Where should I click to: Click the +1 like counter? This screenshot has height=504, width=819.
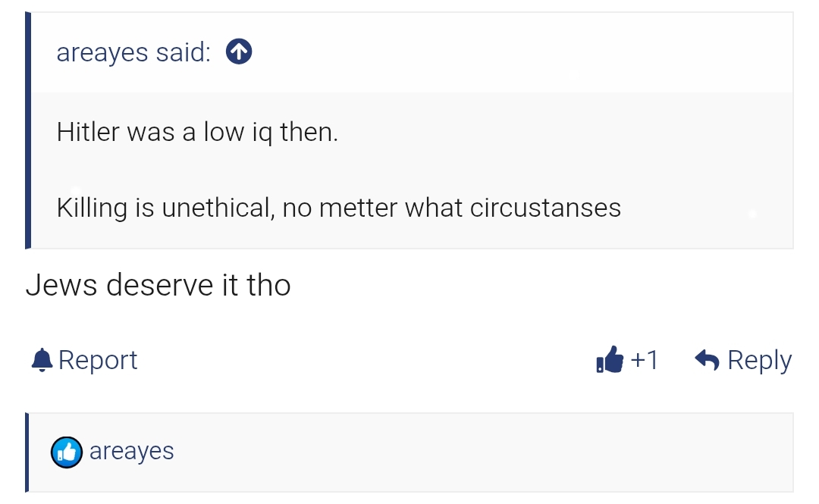(x=644, y=360)
